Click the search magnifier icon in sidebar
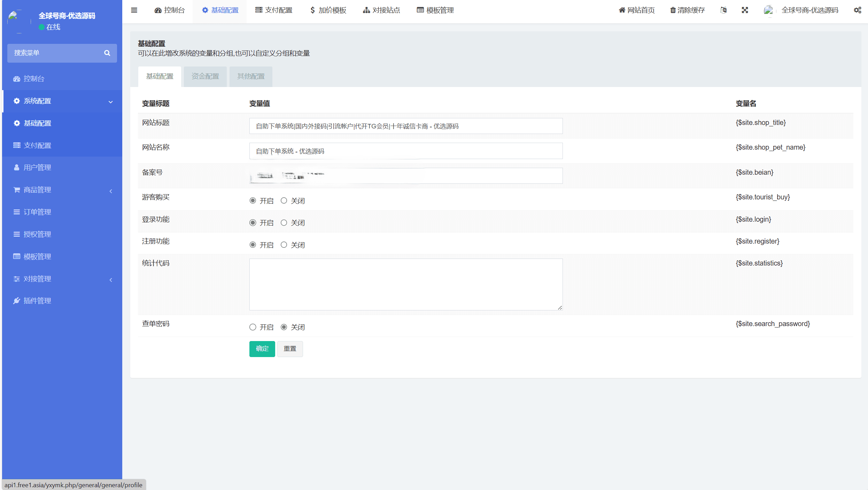Viewport: 868px width, 490px height. point(107,53)
